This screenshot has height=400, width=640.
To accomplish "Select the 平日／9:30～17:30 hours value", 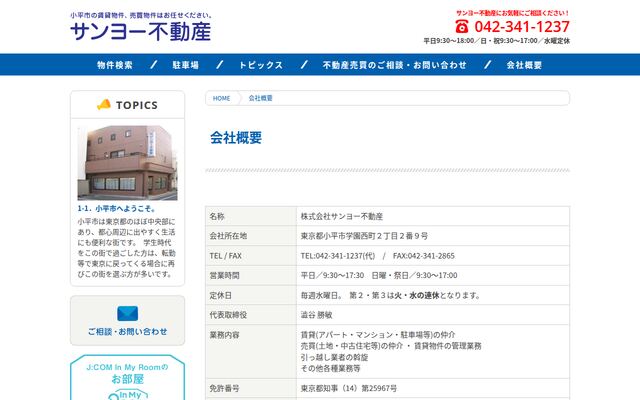I will pyautogui.click(x=379, y=276).
